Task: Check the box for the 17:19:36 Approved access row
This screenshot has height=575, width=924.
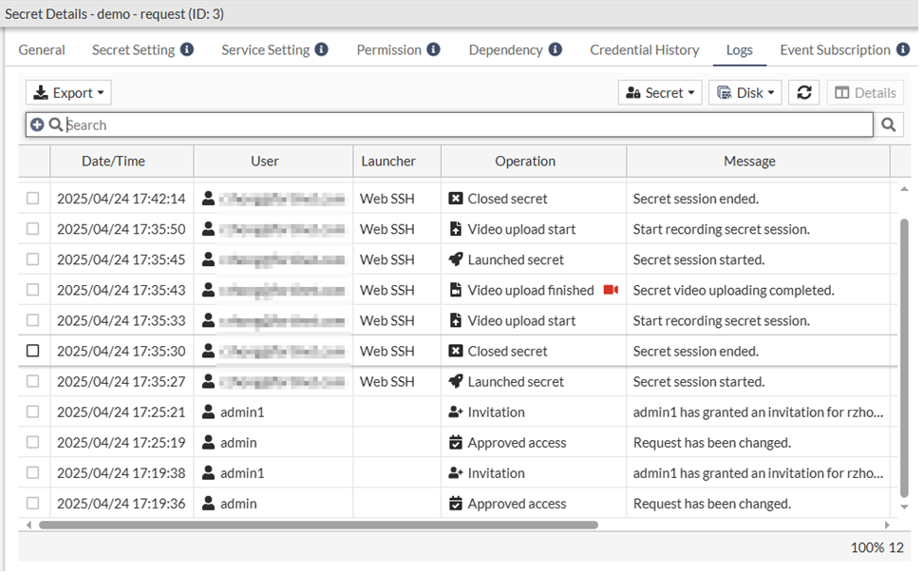Action: (33, 504)
